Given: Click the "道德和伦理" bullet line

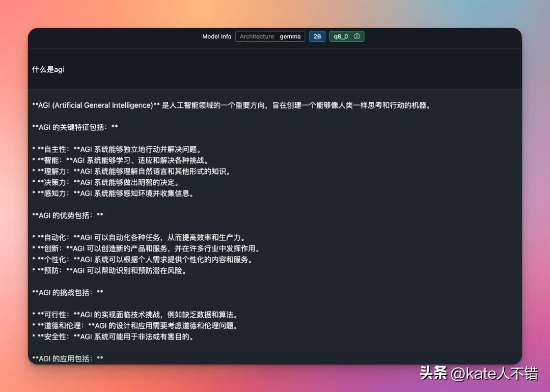Looking at the screenshot, I should [x=135, y=326].
